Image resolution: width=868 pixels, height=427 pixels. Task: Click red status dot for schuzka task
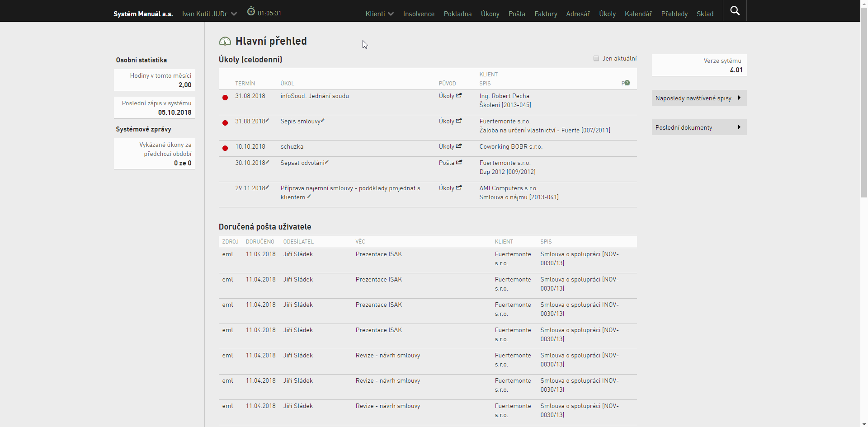pyautogui.click(x=225, y=148)
